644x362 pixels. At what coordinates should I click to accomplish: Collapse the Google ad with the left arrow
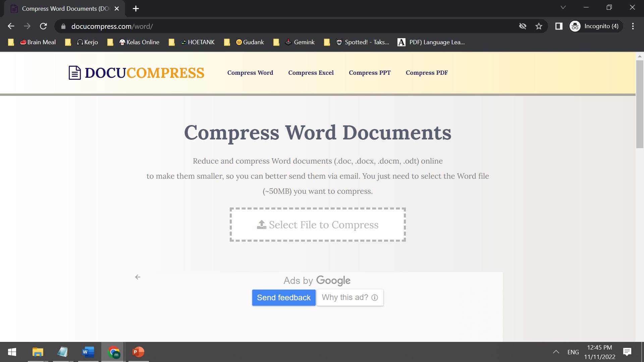pyautogui.click(x=138, y=277)
